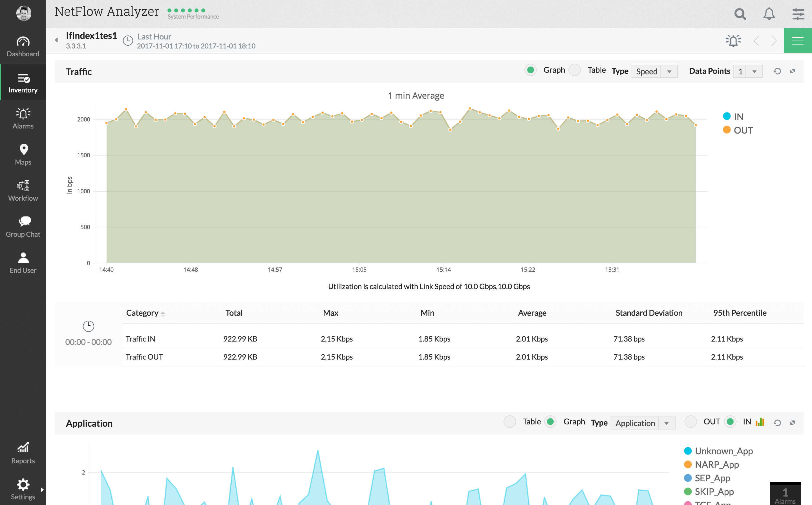The height and width of the screenshot is (505, 812).
Task: Toggle Traffic view to Table mode
Action: 575,70
